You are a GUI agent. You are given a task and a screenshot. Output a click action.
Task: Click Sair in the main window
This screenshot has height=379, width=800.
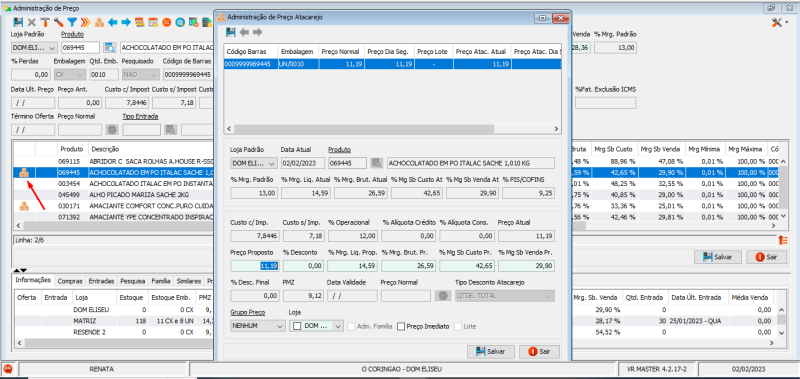(x=766, y=257)
